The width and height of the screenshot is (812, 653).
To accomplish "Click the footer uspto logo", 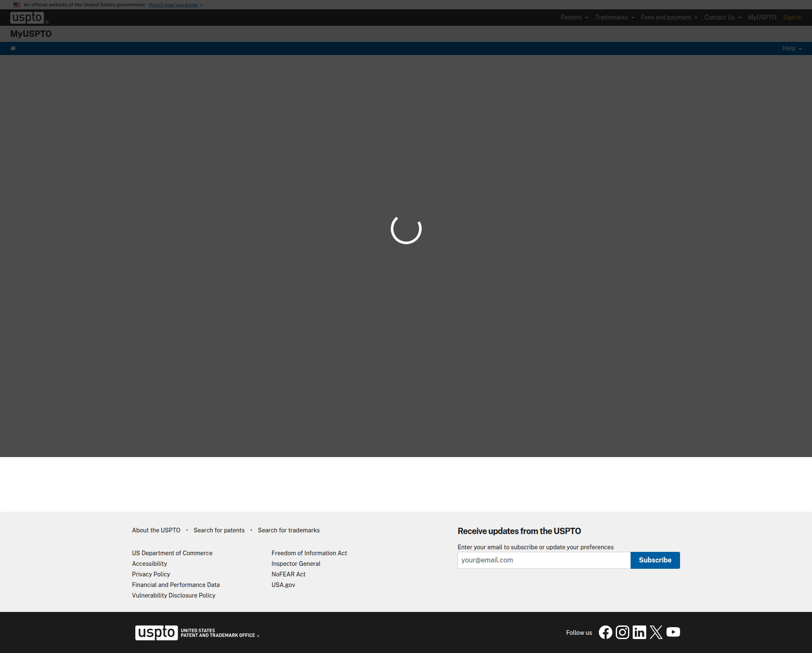I will [x=156, y=633].
